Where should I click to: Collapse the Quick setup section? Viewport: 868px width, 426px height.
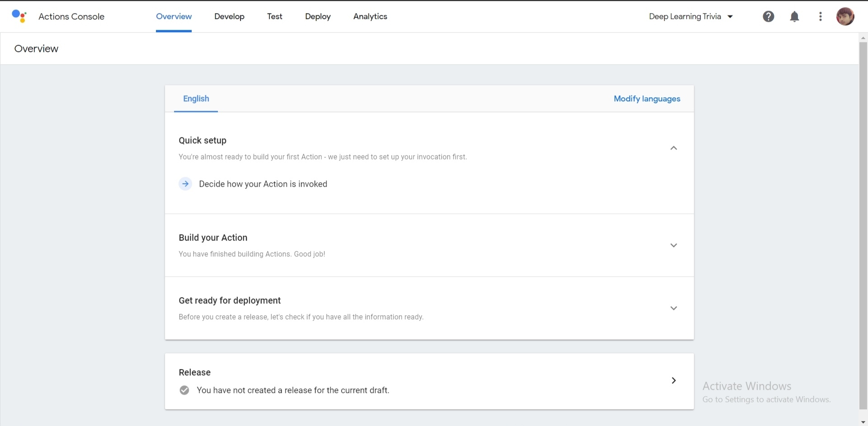tap(674, 148)
